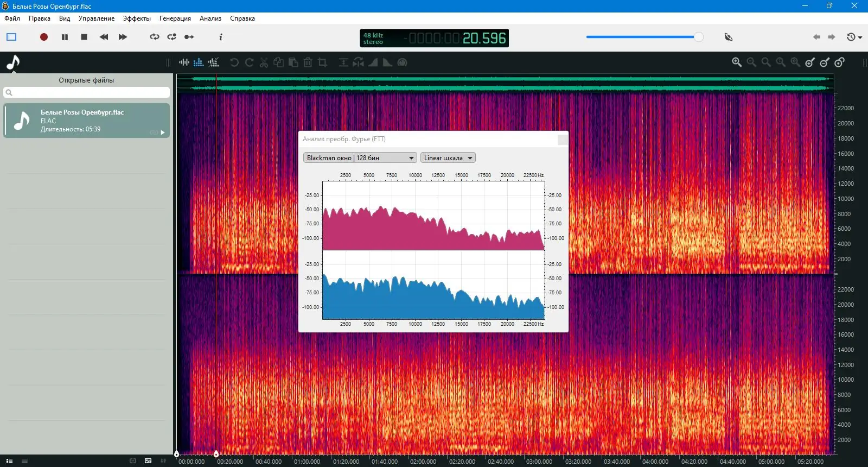
Task: Click the playback volume slider handle
Action: click(698, 37)
